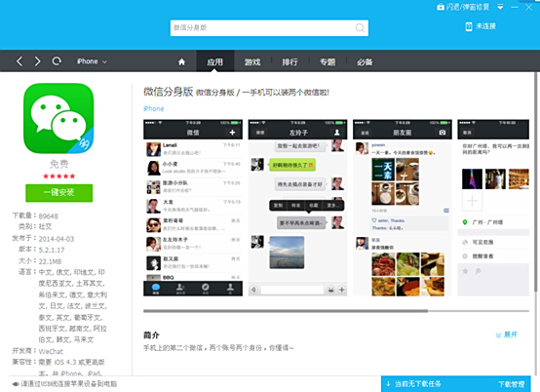Click the contact icon in 左玲子 screenshot
Viewport: 540px width, 392px height.
click(x=337, y=133)
